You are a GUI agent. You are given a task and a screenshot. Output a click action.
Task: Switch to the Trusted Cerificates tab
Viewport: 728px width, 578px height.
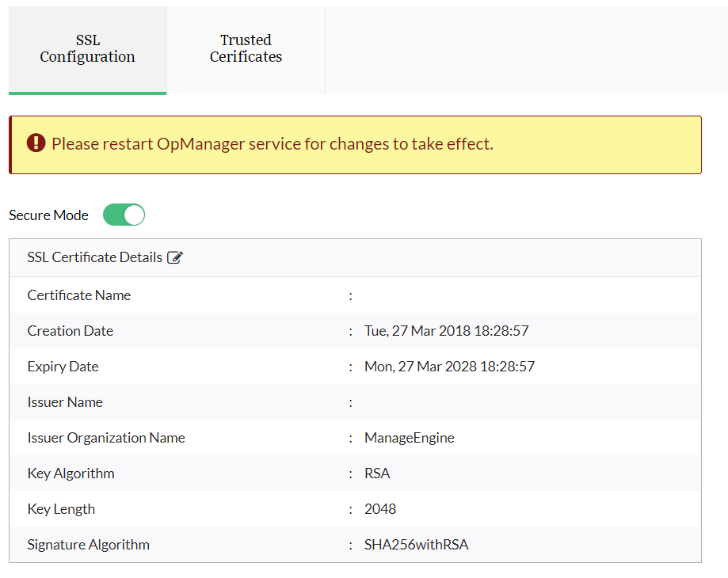coord(246,48)
